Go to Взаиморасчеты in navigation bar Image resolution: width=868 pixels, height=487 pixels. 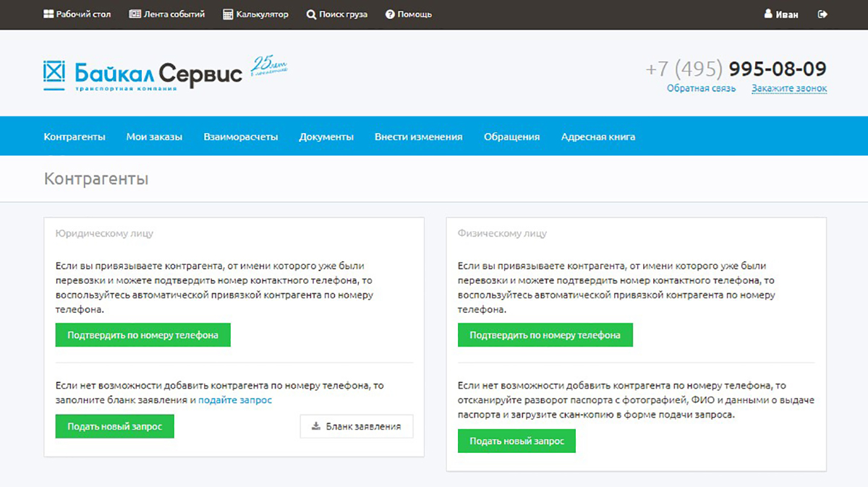tap(241, 137)
